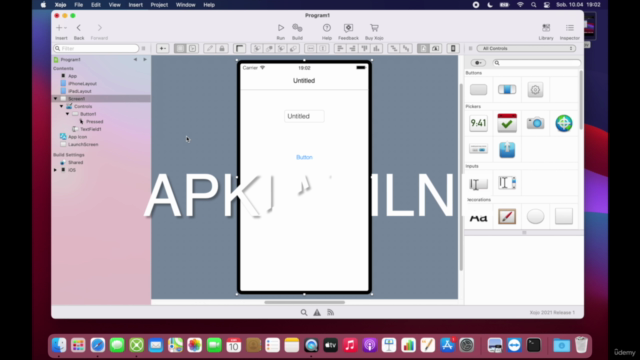Click the lock controls toolbar icon
The width and height of the screenshot is (640, 360).
pyautogui.click(x=222, y=48)
